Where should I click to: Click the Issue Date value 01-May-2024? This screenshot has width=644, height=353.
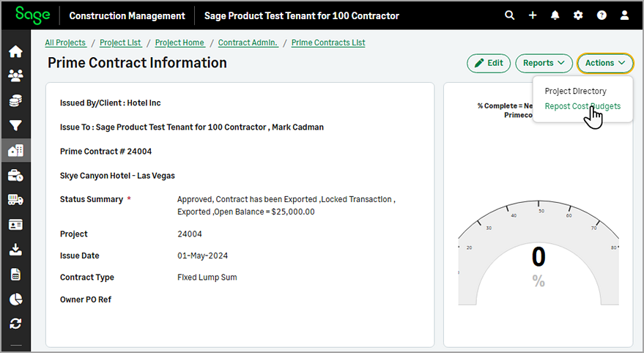tap(202, 256)
